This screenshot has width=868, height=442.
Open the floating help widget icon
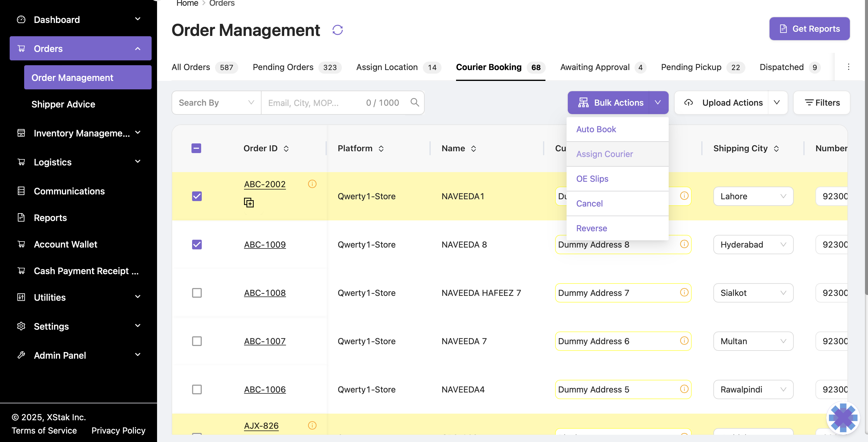(843, 418)
